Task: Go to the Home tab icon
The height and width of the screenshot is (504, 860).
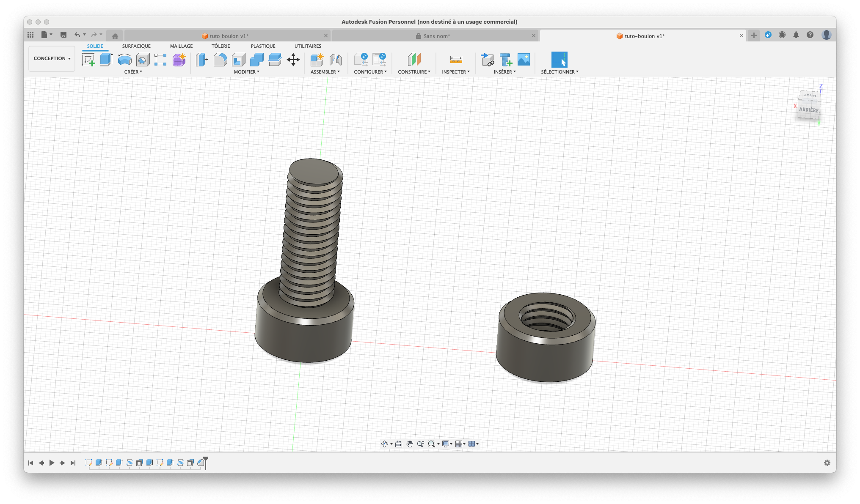Action: coord(115,36)
